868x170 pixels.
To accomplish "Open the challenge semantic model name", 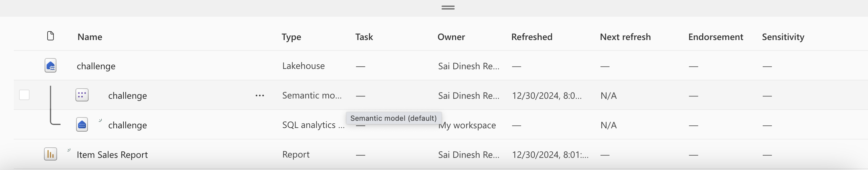I will [127, 96].
